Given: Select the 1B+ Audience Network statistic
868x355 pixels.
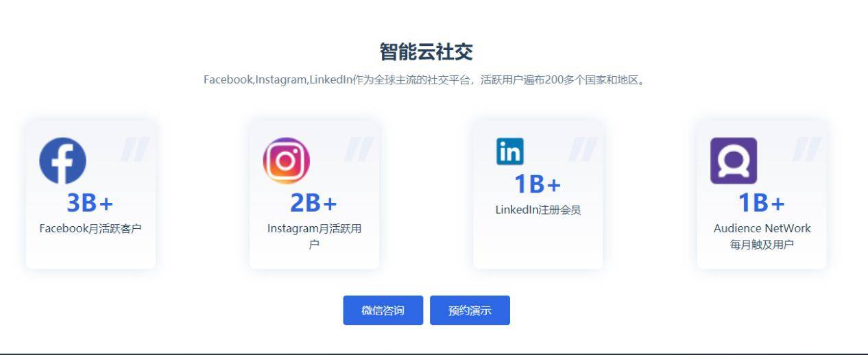Looking at the screenshot, I should (x=762, y=203).
